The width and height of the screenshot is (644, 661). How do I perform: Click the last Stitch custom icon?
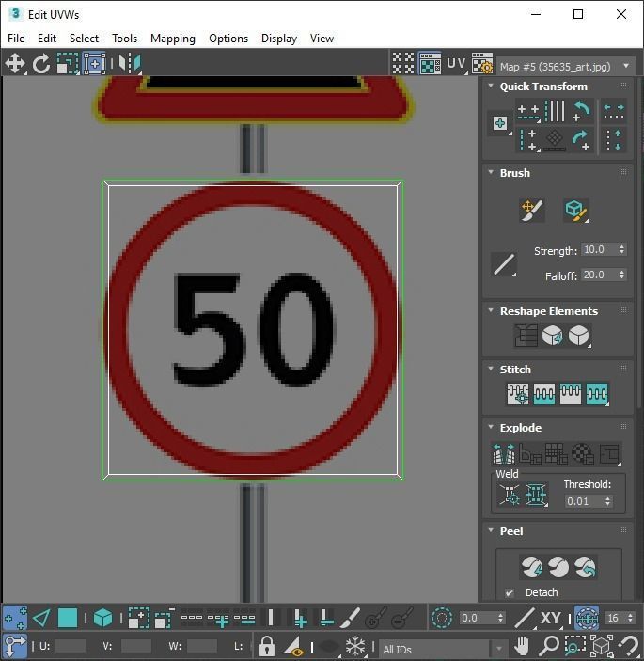coord(597,394)
